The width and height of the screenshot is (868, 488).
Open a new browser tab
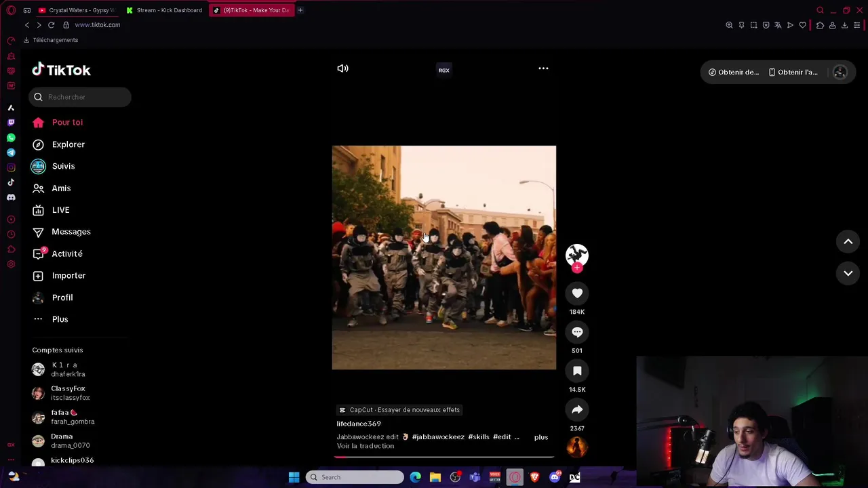click(x=300, y=10)
